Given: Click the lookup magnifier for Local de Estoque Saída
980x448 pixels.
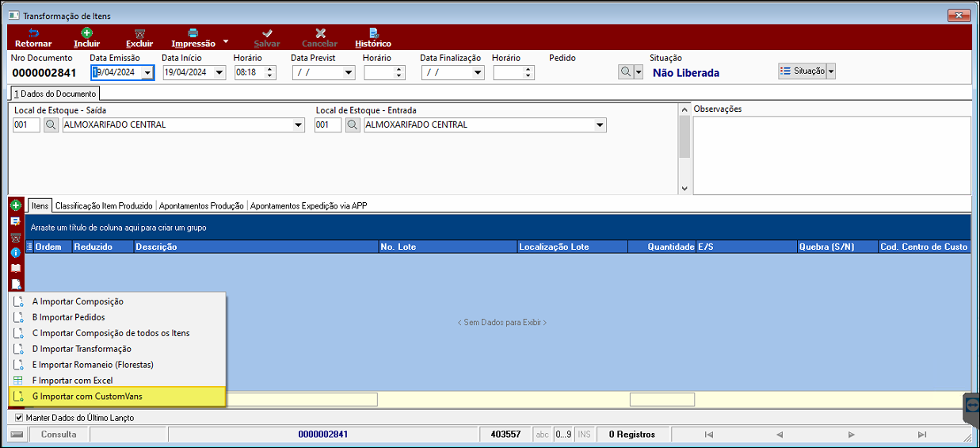Looking at the screenshot, I should [51, 124].
